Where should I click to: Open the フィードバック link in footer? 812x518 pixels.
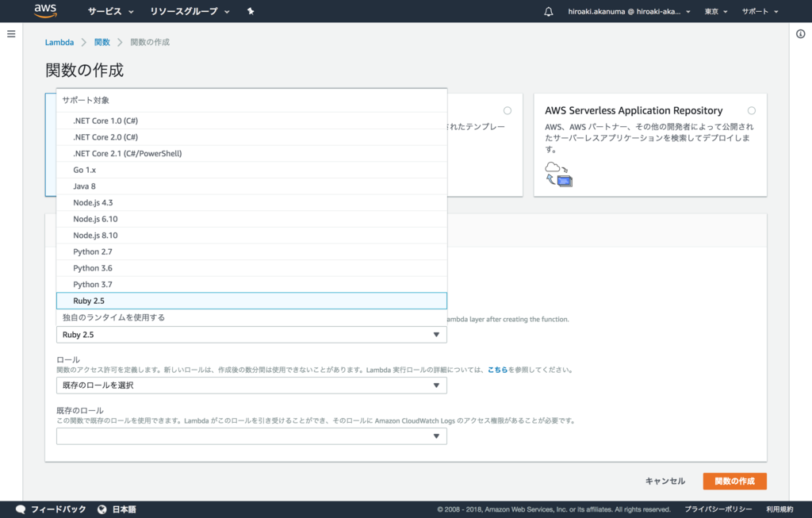coord(58,509)
